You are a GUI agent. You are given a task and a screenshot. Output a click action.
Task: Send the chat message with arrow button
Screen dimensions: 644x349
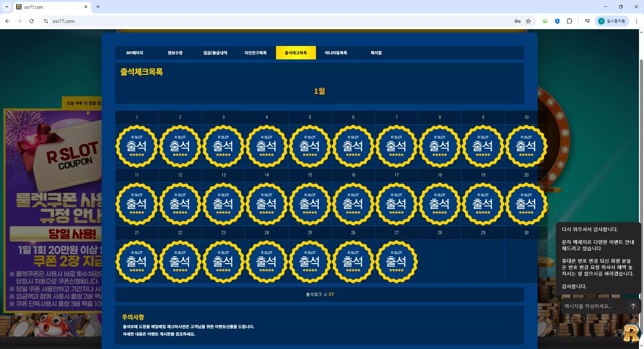tap(633, 306)
